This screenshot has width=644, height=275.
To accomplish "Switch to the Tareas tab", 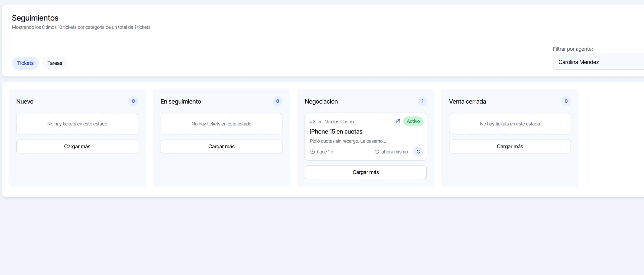I will (55, 63).
